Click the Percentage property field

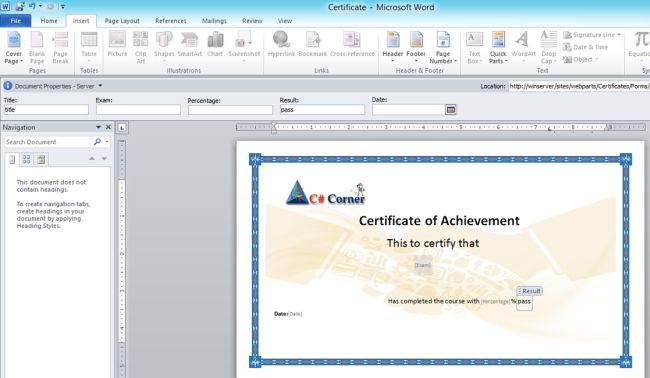(230, 109)
